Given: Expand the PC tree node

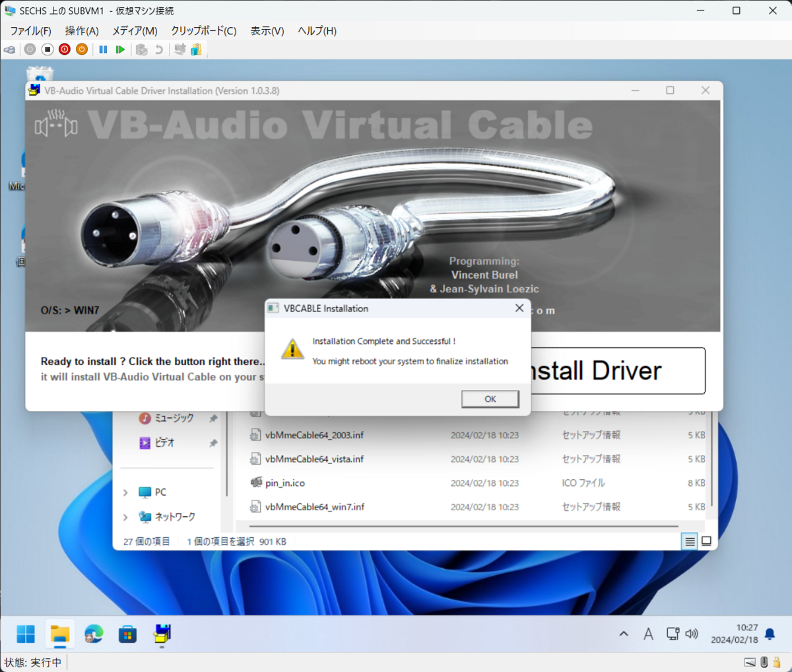Looking at the screenshot, I should (125, 492).
